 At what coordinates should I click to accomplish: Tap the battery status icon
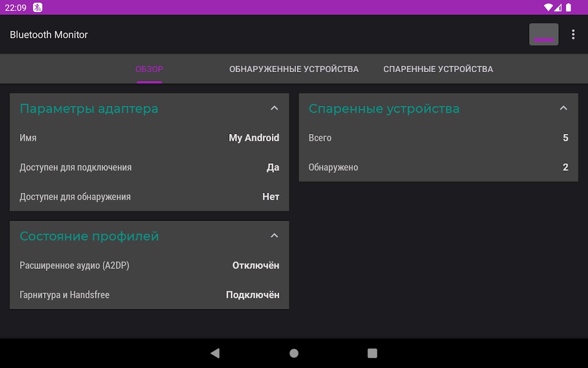(x=568, y=7)
